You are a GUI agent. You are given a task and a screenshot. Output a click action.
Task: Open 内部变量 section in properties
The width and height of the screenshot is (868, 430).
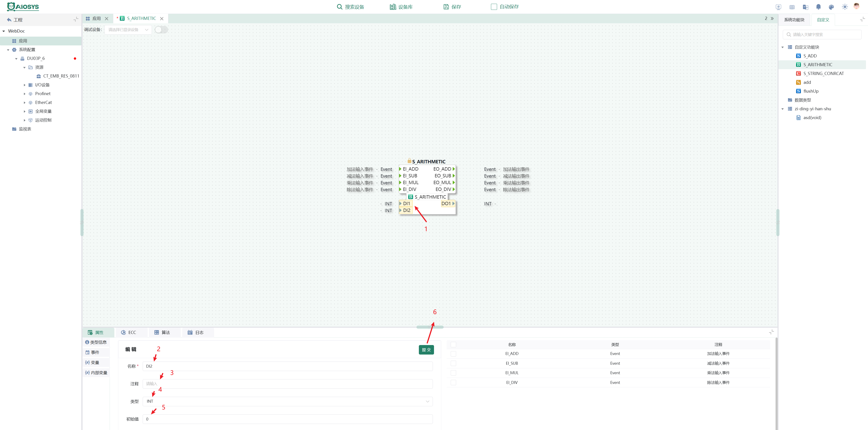click(96, 372)
